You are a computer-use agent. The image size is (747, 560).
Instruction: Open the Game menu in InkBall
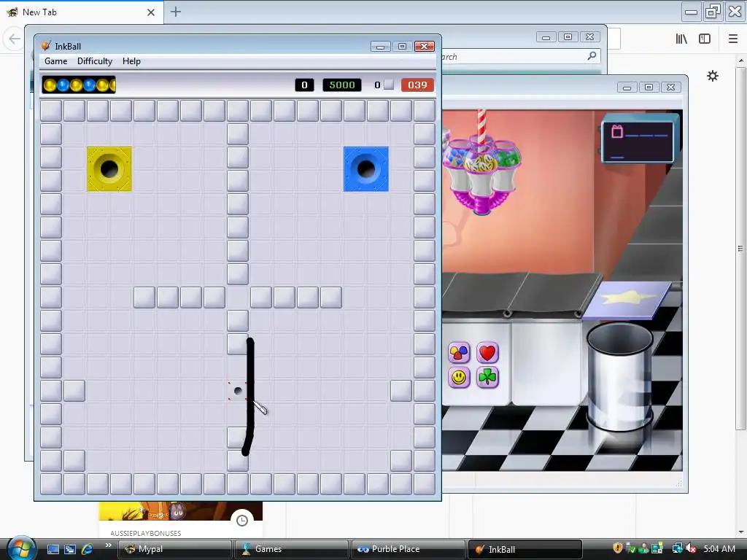pyautogui.click(x=55, y=61)
